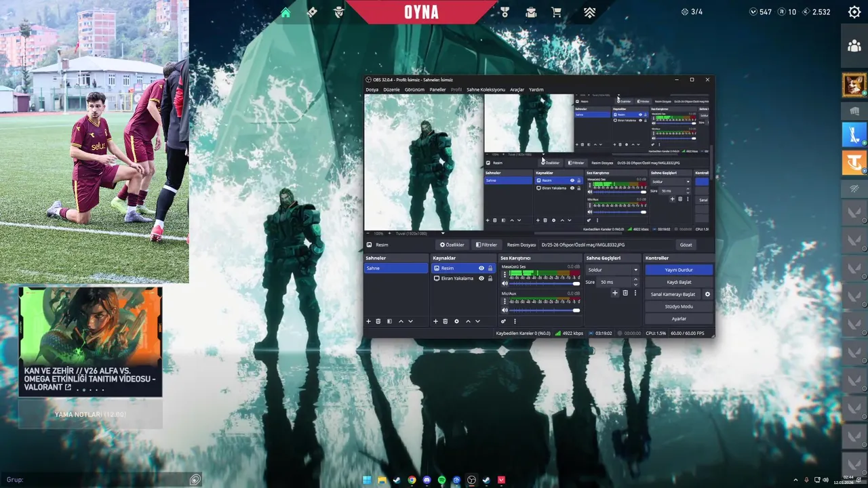This screenshot has width=868, height=488.
Task: Mute Masaüstü Ses audio track
Action: tap(505, 283)
